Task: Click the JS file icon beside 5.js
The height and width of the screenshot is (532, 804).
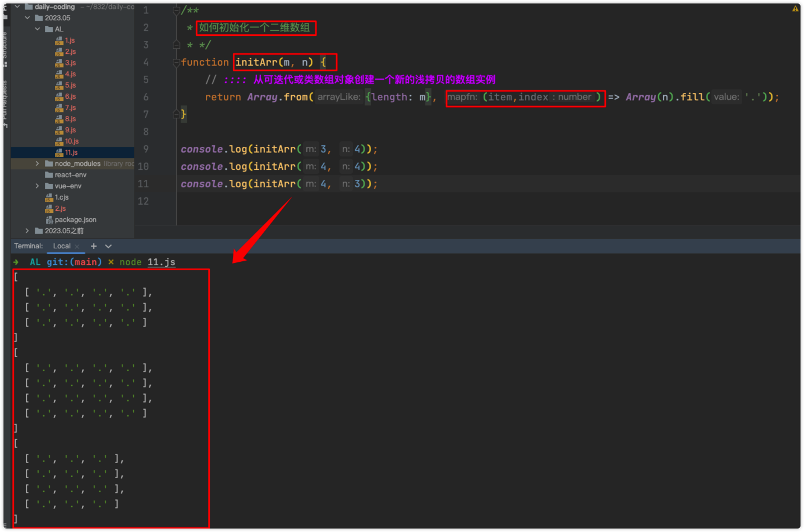Action: pyautogui.click(x=59, y=85)
